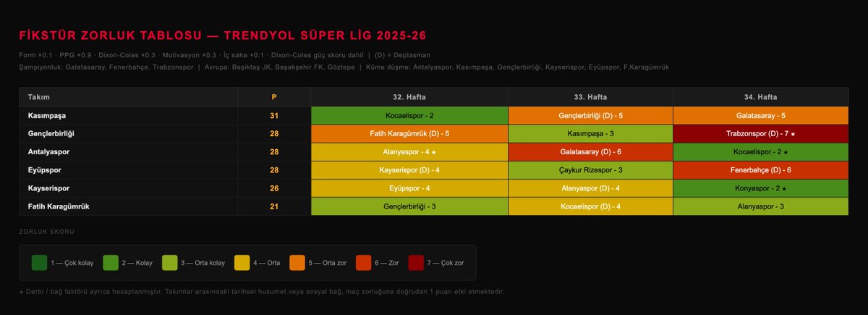The image size is (868, 315).
Task: Click the "P" points column header
Action: [274, 97]
